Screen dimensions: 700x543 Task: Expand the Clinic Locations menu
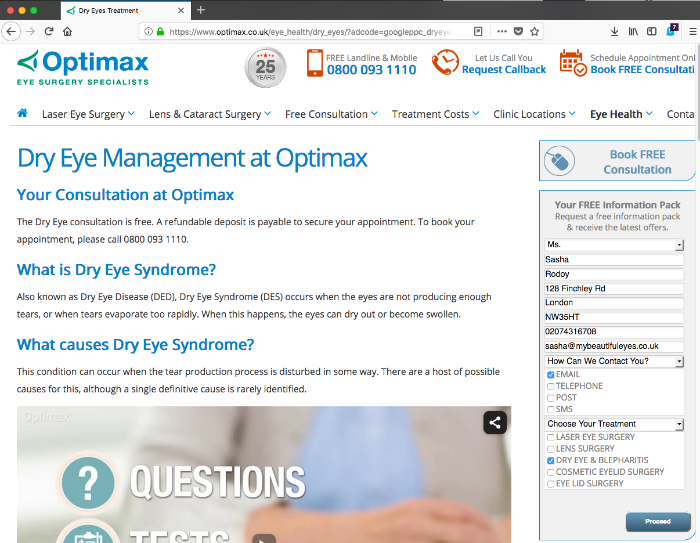(534, 114)
